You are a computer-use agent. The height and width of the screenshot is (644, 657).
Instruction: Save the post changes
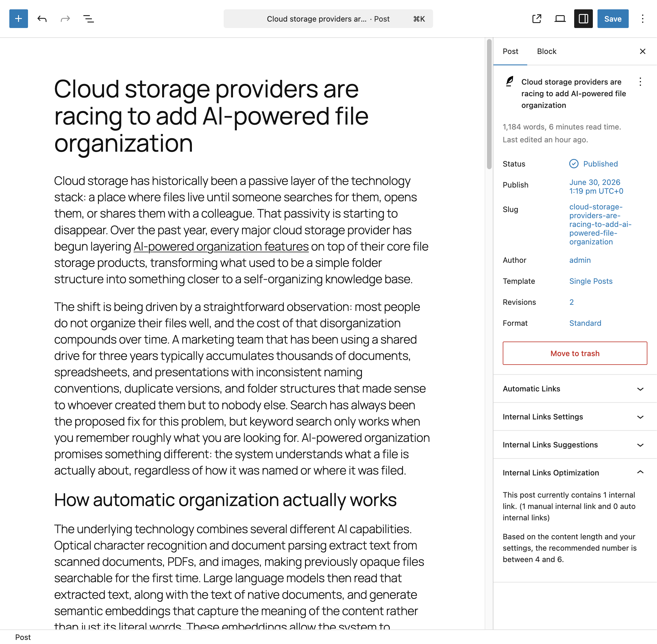[x=613, y=19]
